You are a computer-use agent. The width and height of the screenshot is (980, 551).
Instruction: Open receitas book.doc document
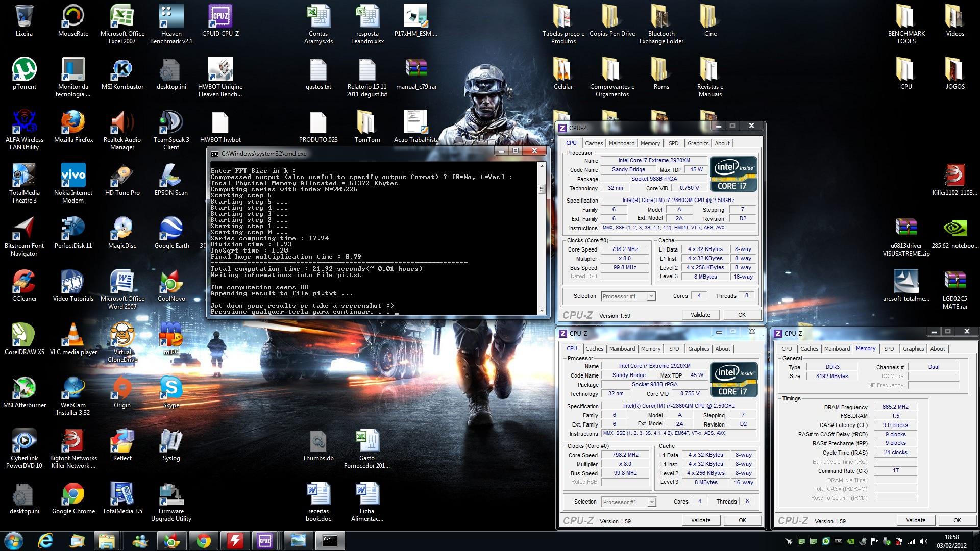click(x=318, y=502)
